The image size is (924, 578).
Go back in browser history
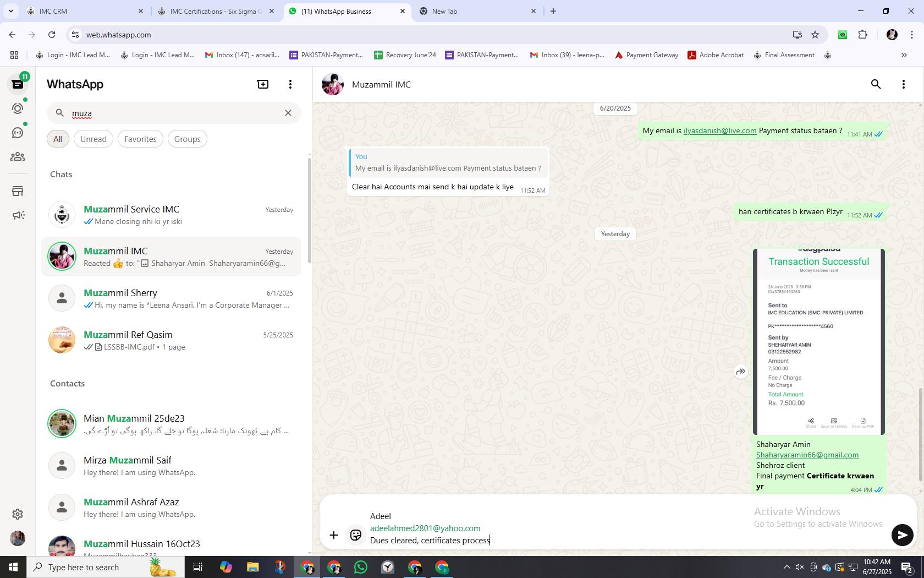[x=12, y=35]
